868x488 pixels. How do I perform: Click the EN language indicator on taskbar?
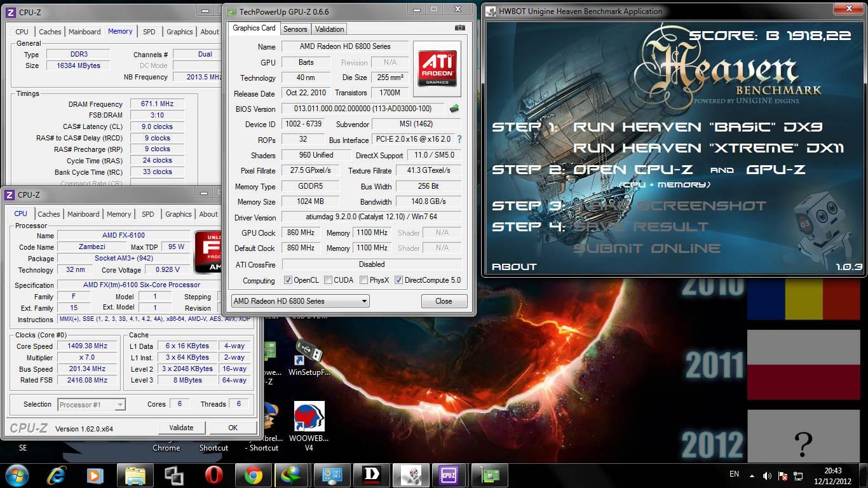734,474
